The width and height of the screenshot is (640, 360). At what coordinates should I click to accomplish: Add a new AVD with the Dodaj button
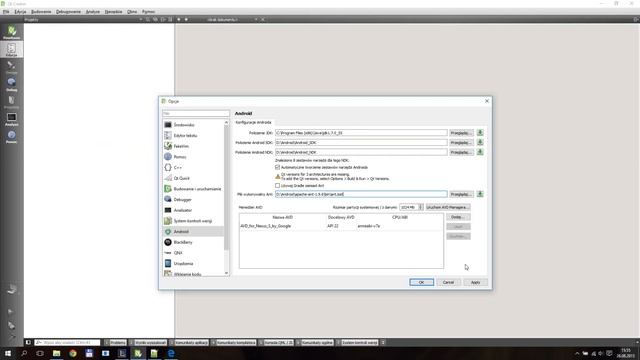[x=458, y=217]
